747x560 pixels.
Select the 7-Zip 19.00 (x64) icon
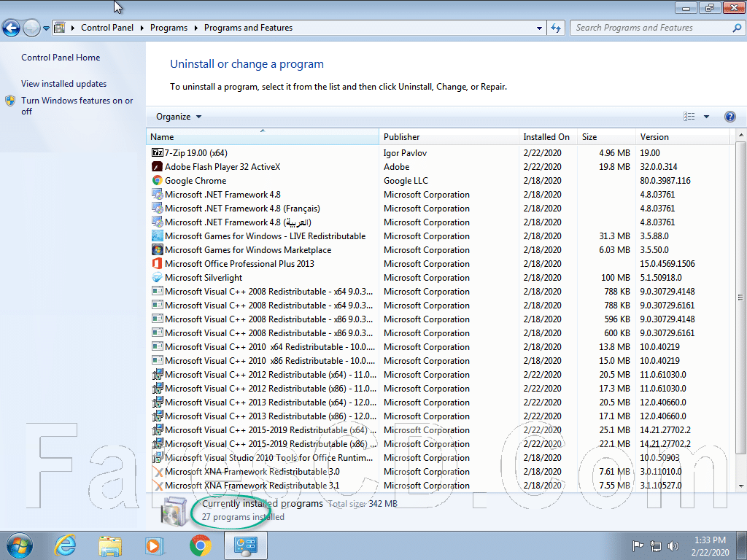pos(158,153)
